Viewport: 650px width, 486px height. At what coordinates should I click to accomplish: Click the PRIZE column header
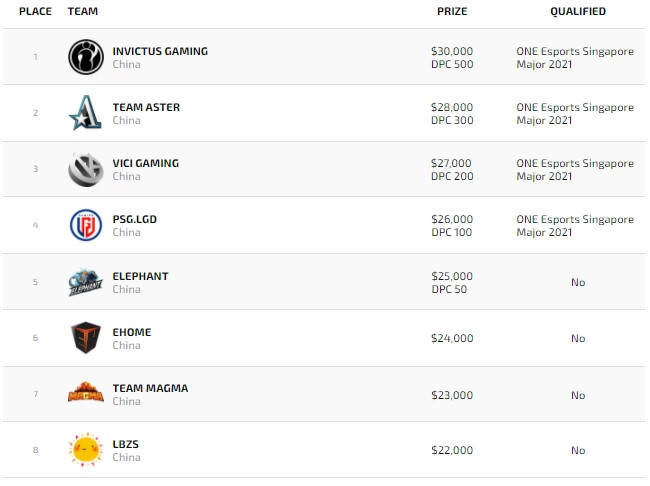[x=452, y=12]
